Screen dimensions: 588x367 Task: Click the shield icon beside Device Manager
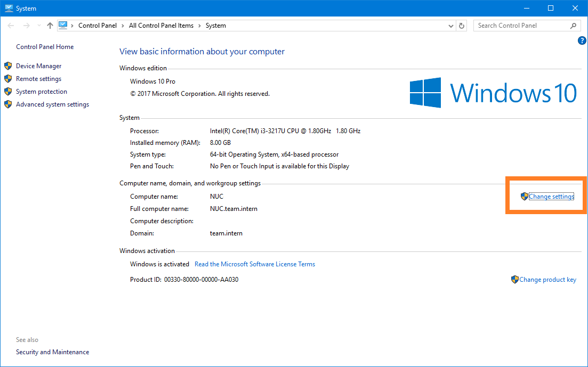(8, 66)
